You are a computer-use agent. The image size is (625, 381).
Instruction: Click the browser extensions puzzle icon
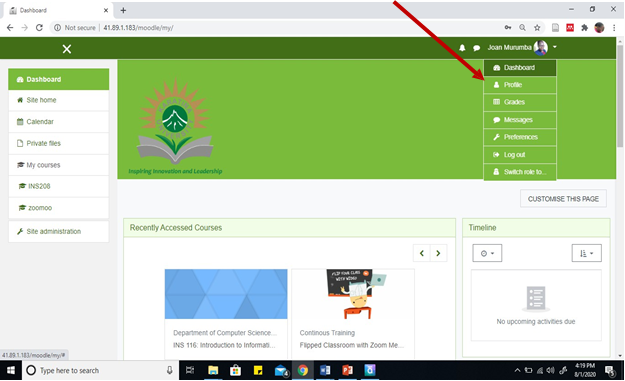click(584, 27)
